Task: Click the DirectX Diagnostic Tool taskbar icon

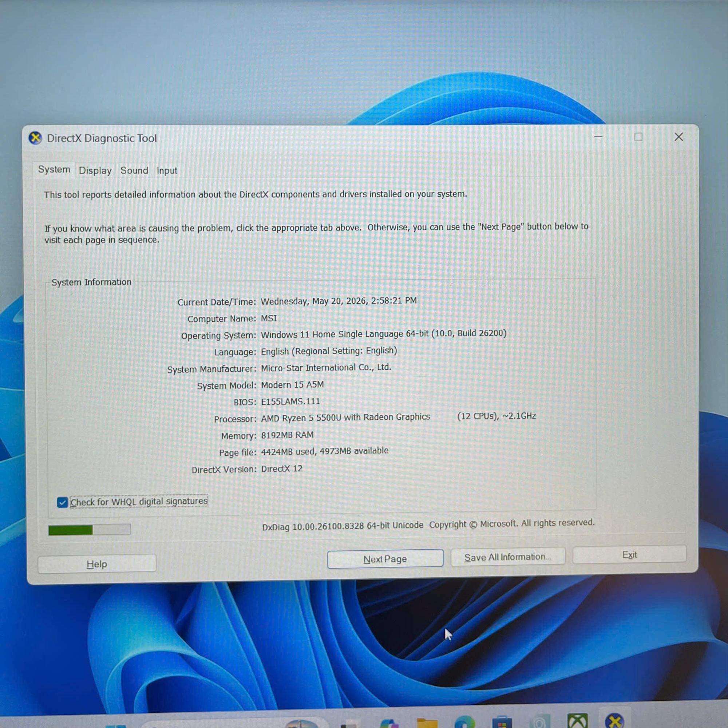Action: tap(615, 721)
